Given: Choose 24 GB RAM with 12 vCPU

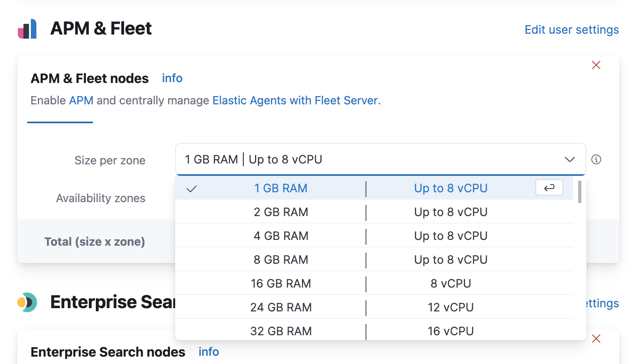Looking at the screenshot, I should pyautogui.click(x=281, y=307).
